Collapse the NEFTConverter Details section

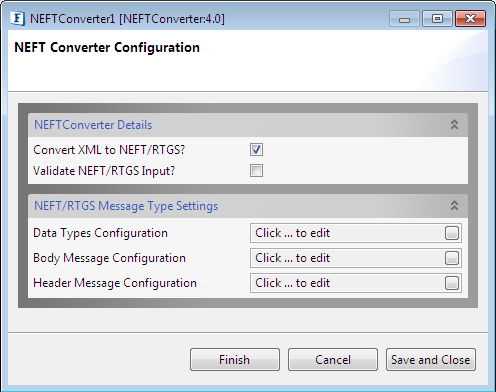(454, 124)
